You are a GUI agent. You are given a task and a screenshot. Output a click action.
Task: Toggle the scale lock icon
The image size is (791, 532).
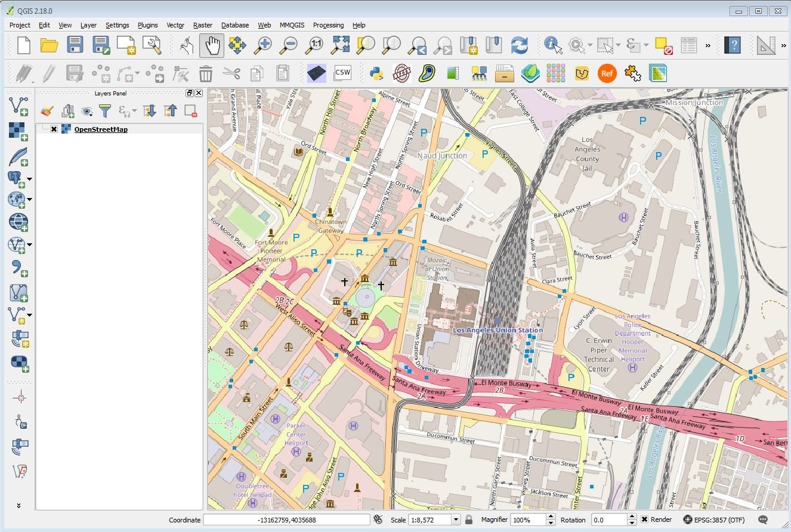point(469,520)
